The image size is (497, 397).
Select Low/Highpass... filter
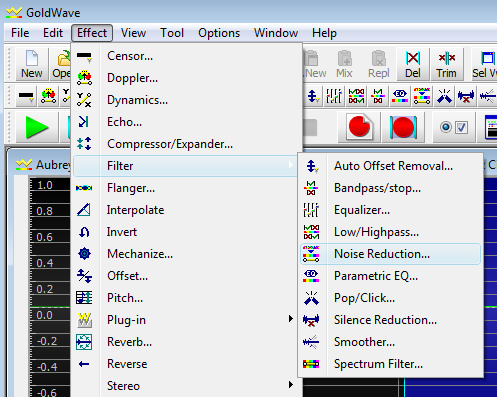coord(391,232)
